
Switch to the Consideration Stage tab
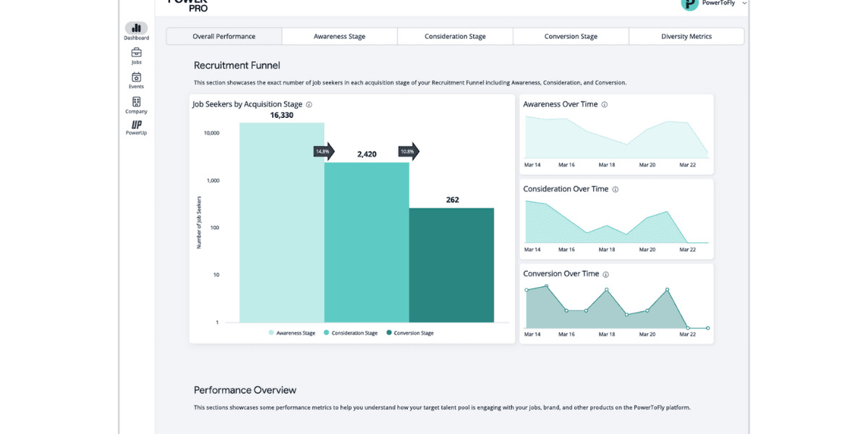click(x=455, y=36)
